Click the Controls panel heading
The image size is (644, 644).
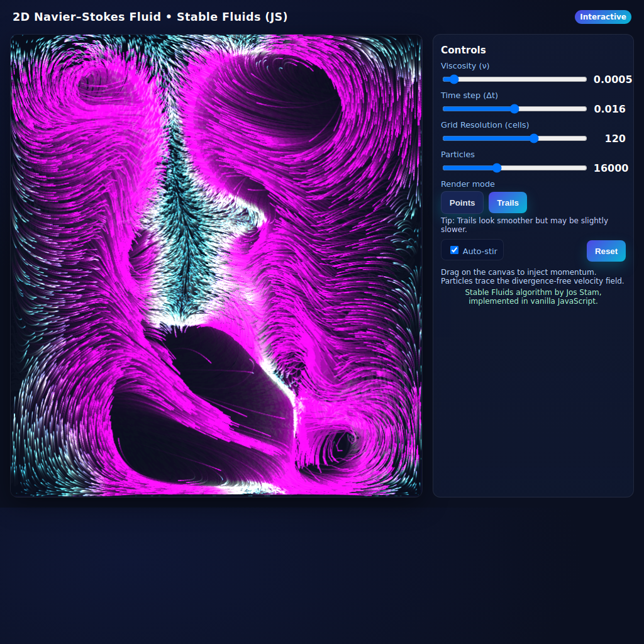464,50
